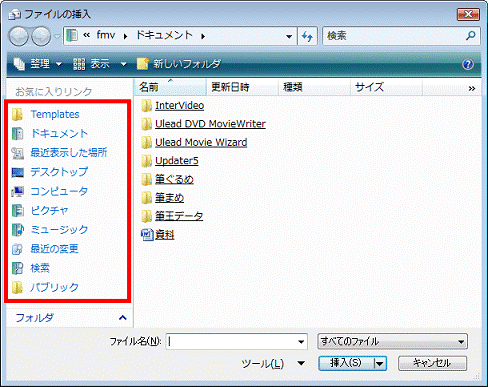The image size is (488, 387).
Task: Select the InterVideo folder
Action: [179, 105]
